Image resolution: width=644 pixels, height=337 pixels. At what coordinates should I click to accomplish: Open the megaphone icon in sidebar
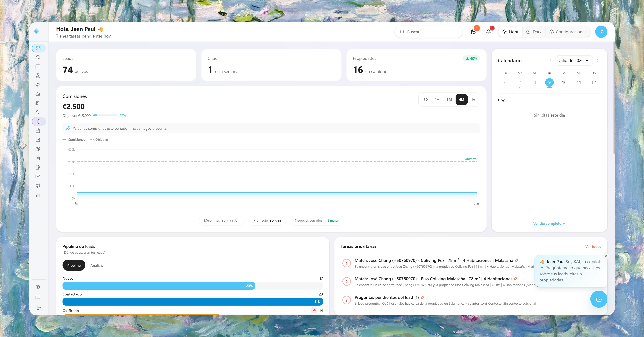[38, 186]
